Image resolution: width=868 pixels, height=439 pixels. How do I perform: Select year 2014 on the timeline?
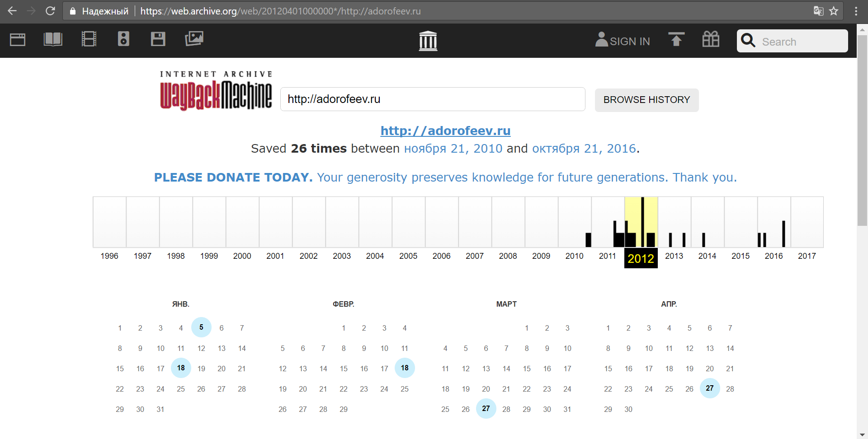pyautogui.click(x=708, y=256)
